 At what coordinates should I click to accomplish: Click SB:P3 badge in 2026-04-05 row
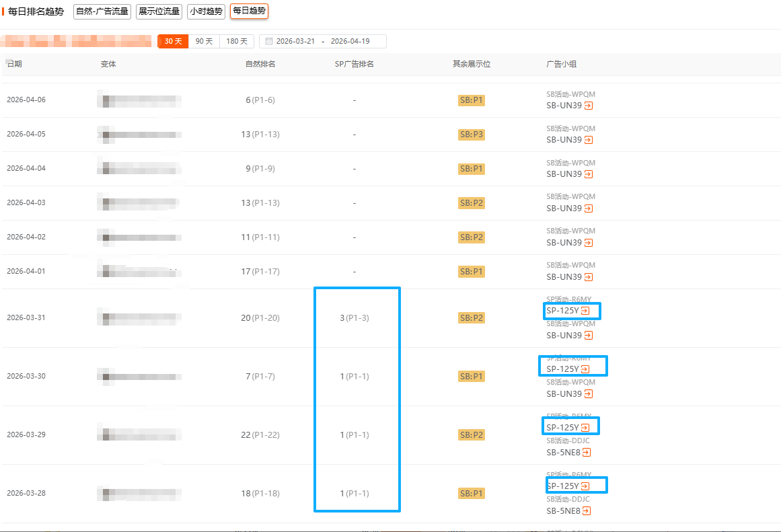click(472, 135)
